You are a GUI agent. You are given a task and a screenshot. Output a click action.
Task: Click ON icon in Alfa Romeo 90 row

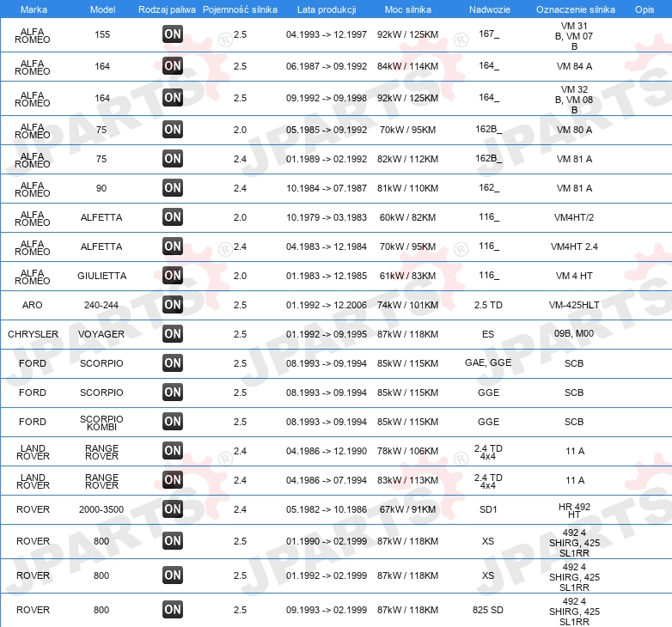coord(173,187)
